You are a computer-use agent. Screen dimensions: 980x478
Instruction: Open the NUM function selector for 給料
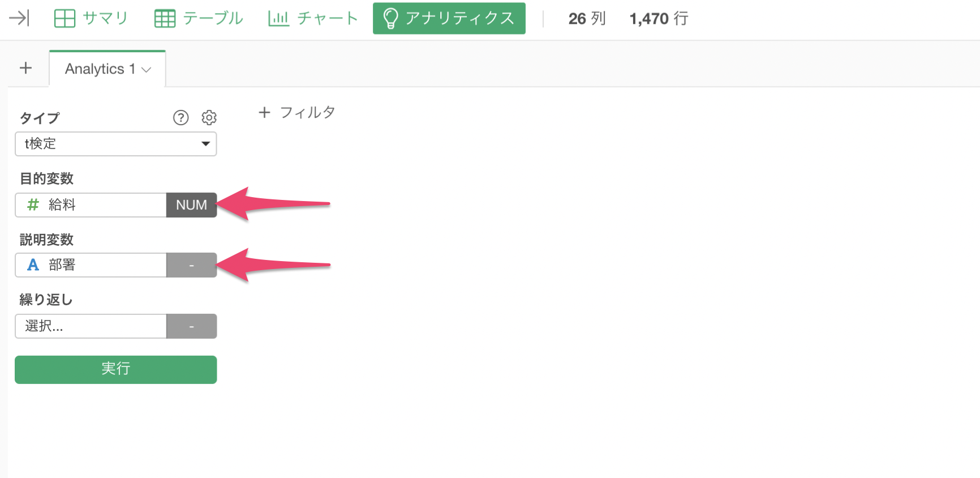click(191, 205)
